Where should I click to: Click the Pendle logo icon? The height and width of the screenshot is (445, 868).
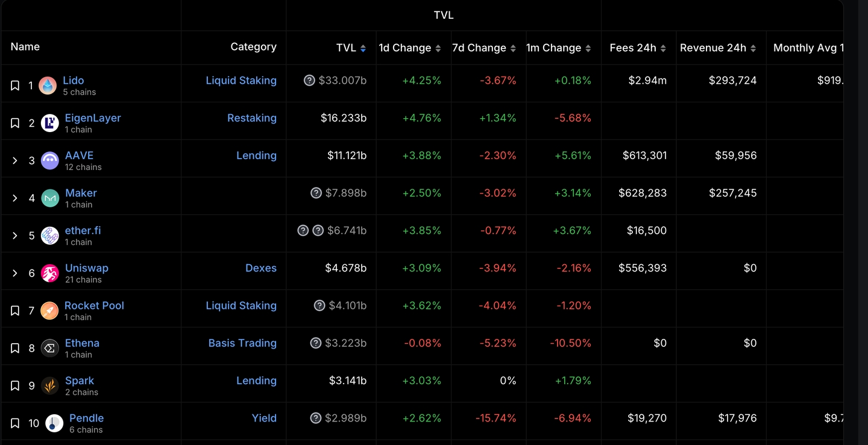pyautogui.click(x=54, y=423)
